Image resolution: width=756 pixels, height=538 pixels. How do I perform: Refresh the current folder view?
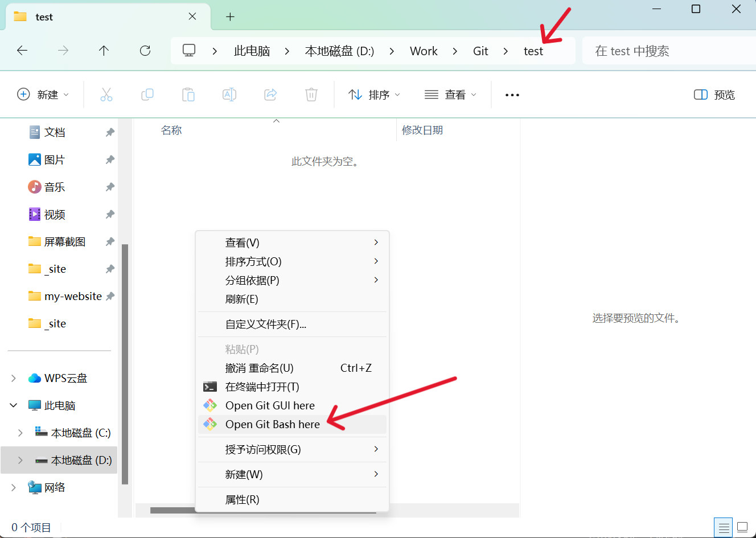pyautogui.click(x=145, y=51)
